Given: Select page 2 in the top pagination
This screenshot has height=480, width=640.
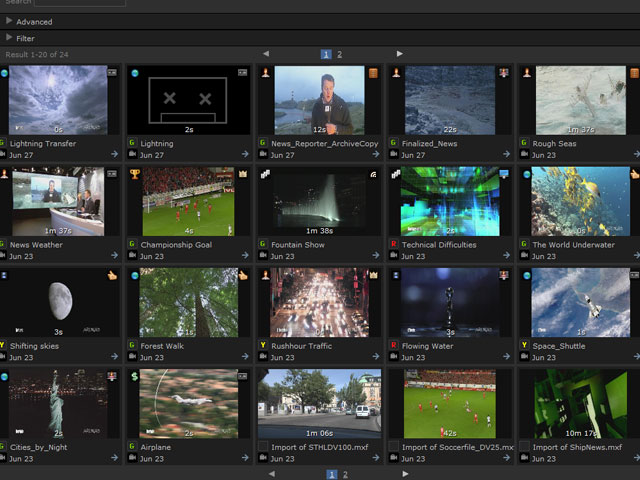Looking at the screenshot, I should pos(339,54).
